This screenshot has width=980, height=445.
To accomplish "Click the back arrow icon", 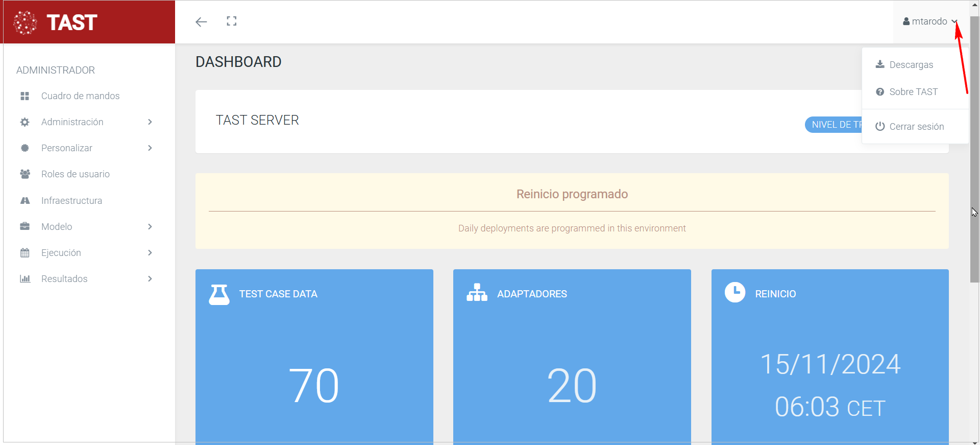I will click(x=201, y=21).
